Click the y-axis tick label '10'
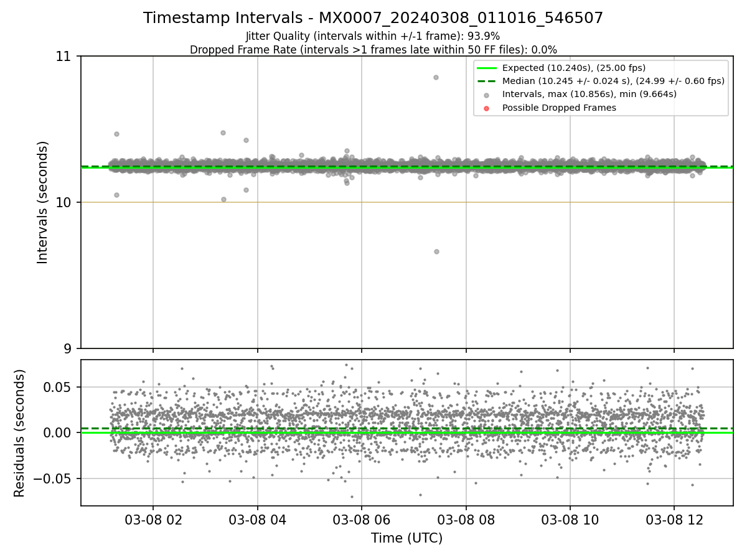The height and width of the screenshot is (560, 747). (x=64, y=202)
